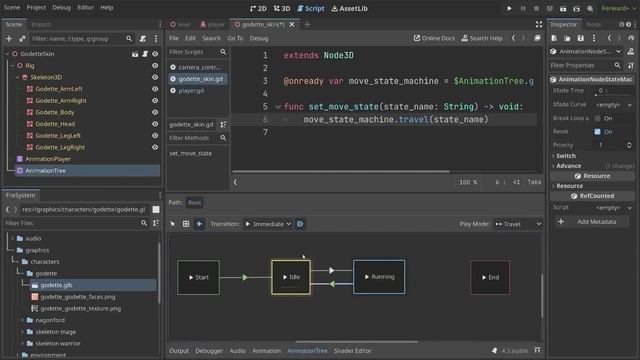The height and width of the screenshot is (360, 640).
Task: Choose select and move nodes tool
Action: click(x=173, y=224)
